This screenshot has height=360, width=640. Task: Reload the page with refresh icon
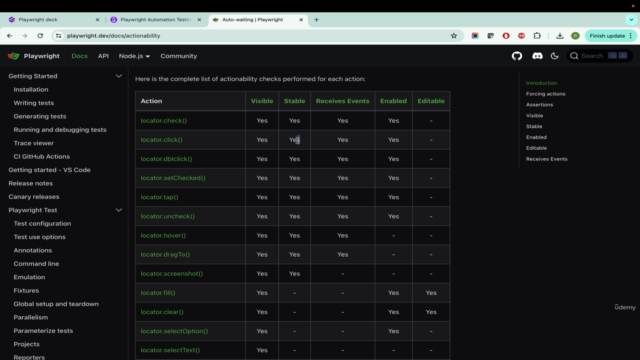pos(40,36)
